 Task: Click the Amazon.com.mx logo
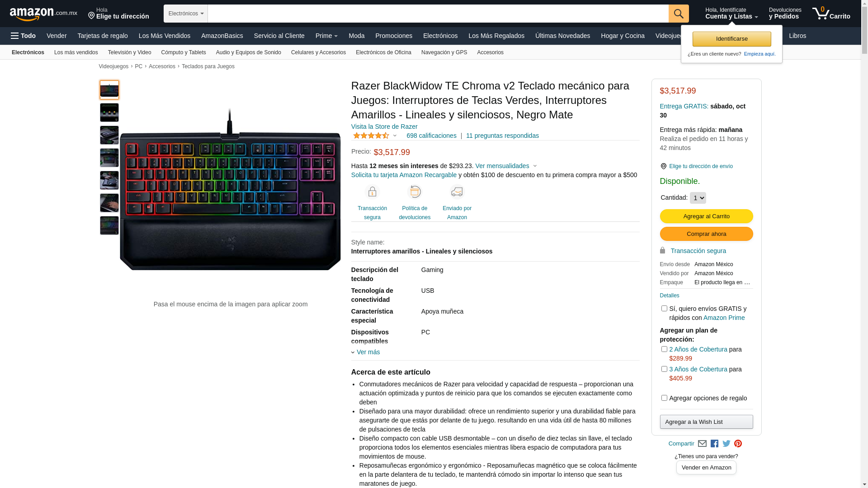click(x=43, y=14)
